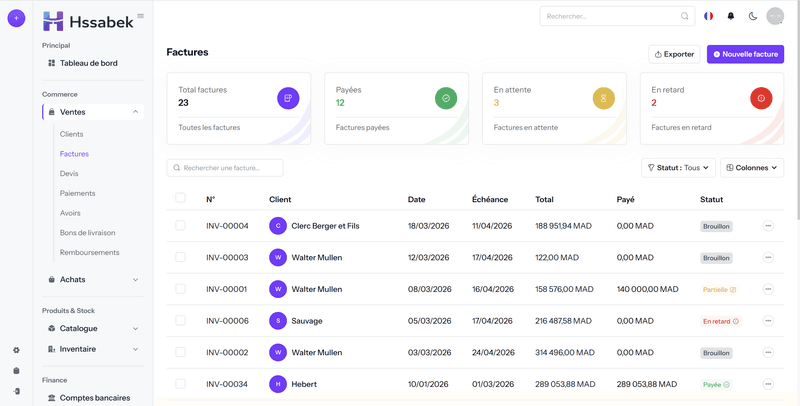This screenshot has height=406, width=800.
Task: Click the Nouvelle facture button
Action: click(745, 54)
